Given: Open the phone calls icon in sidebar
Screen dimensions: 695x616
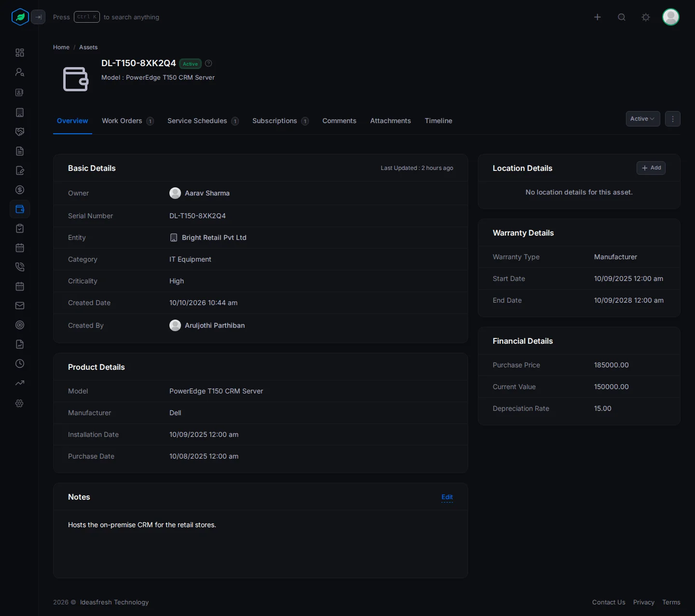Looking at the screenshot, I should [20, 267].
